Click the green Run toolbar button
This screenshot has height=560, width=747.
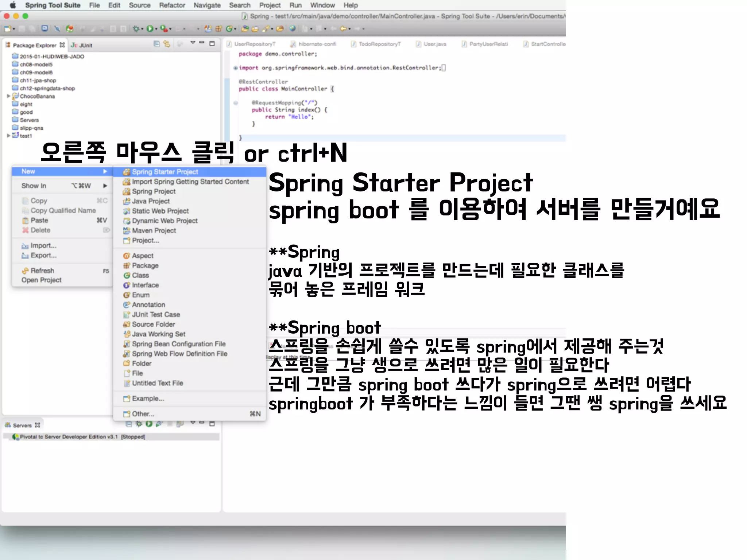click(x=150, y=28)
